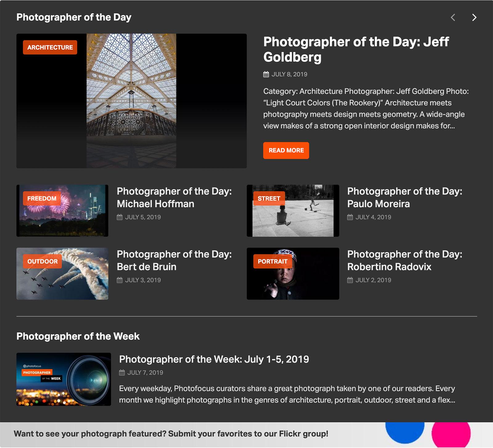Image resolution: width=493 pixels, height=448 pixels.
Task: Select the ARCHITECTURE category tag
Action: click(x=50, y=47)
